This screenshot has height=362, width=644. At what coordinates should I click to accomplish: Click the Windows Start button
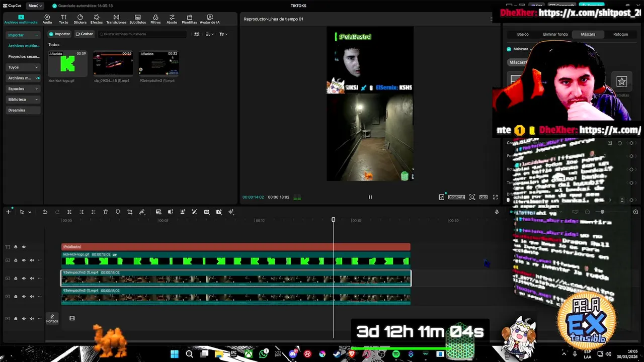click(x=174, y=354)
